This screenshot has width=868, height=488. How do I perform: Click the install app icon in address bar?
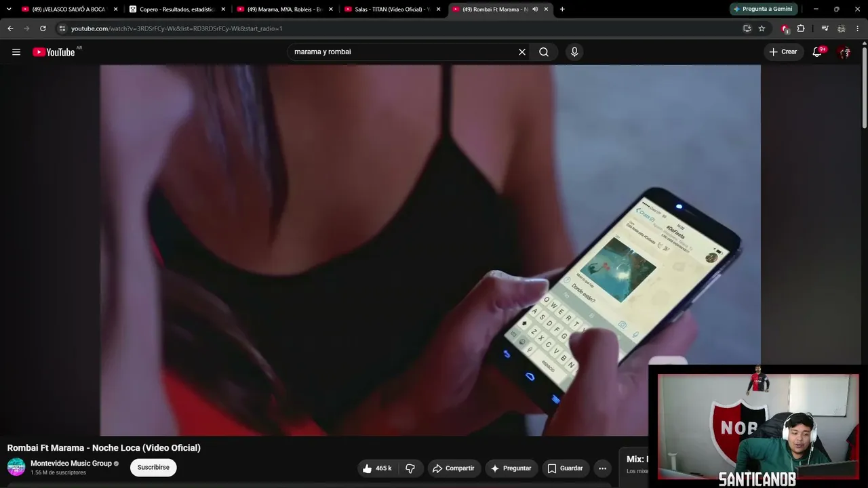click(747, 28)
